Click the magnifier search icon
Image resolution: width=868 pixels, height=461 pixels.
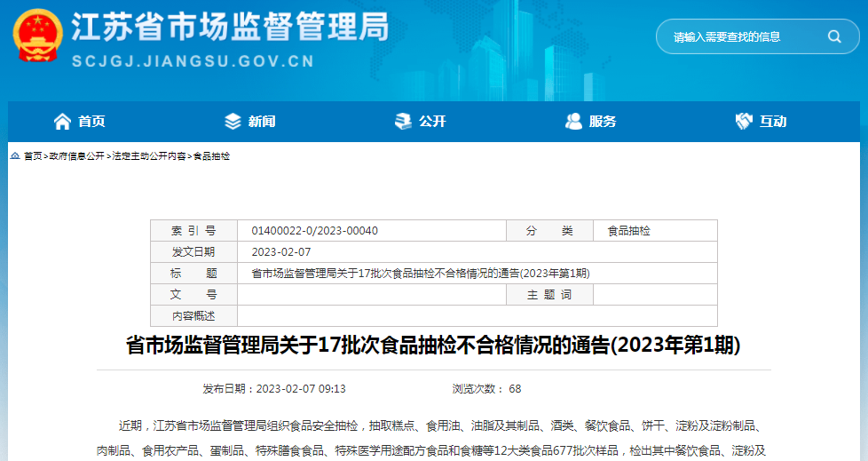[834, 36]
